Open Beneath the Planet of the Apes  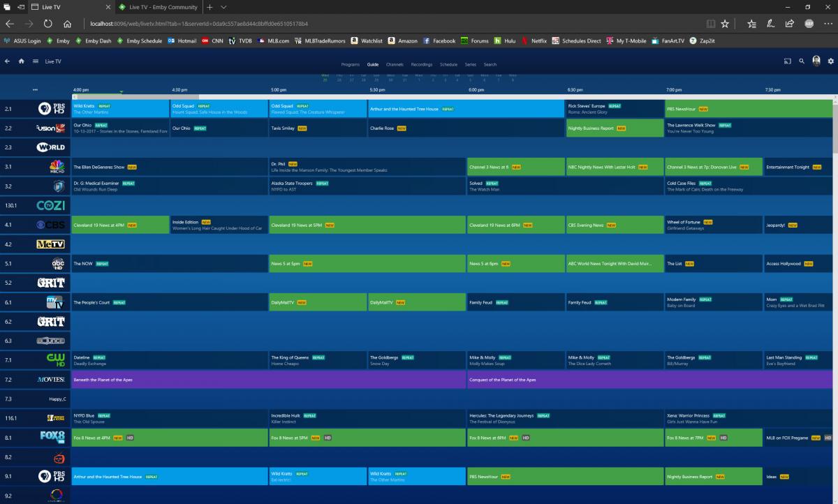tap(269, 380)
